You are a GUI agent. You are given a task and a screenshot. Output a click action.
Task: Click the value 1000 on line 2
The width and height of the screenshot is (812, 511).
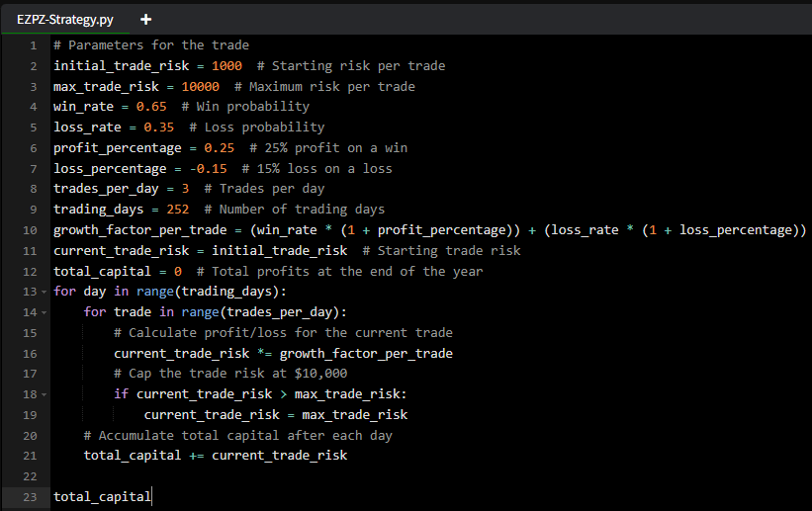click(x=226, y=66)
